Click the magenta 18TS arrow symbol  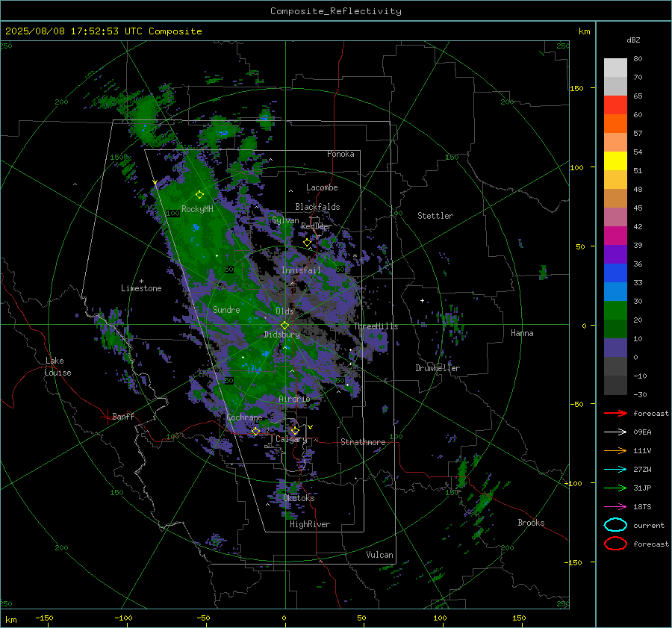pos(615,507)
